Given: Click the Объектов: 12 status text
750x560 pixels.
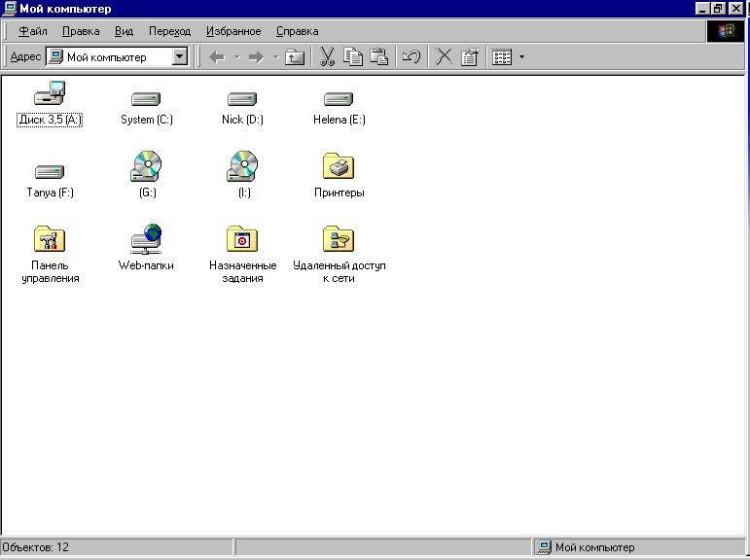Looking at the screenshot, I should (36, 546).
